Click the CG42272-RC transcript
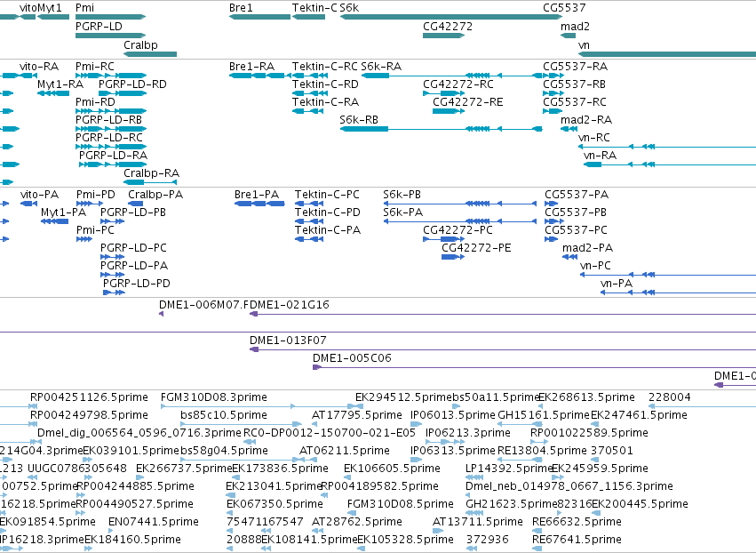 442,93
